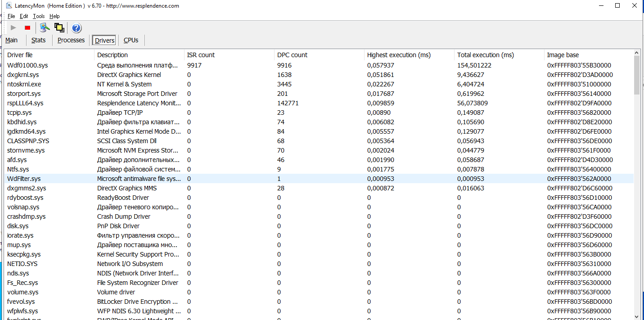
Task: Switch to the Processes tab
Action: point(71,40)
